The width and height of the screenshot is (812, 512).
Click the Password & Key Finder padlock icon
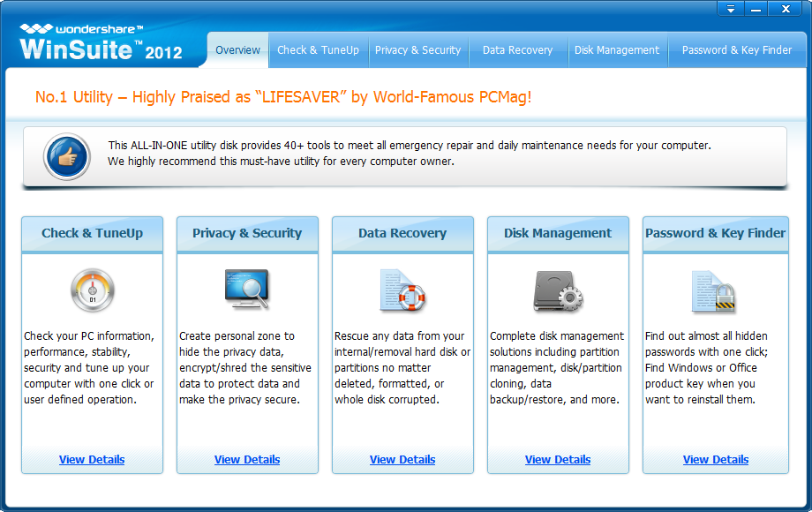coord(714,291)
